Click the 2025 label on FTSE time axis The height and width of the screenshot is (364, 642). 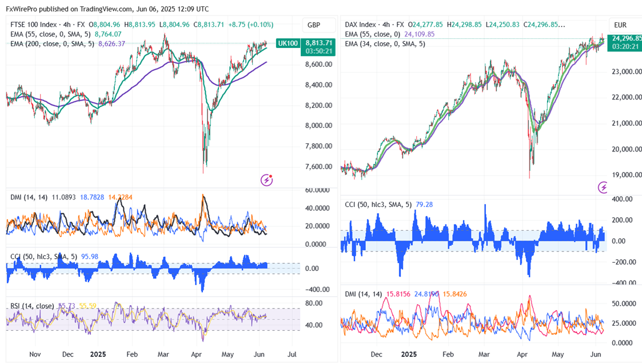(98, 354)
